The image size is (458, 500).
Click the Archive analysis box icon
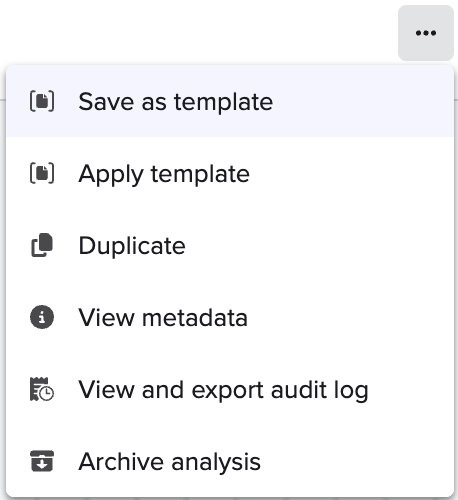point(42,461)
